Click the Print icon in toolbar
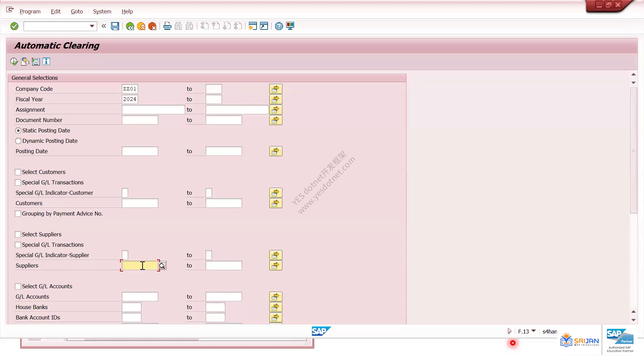The height and width of the screenshot is (362, 644). tap(167, 26)
